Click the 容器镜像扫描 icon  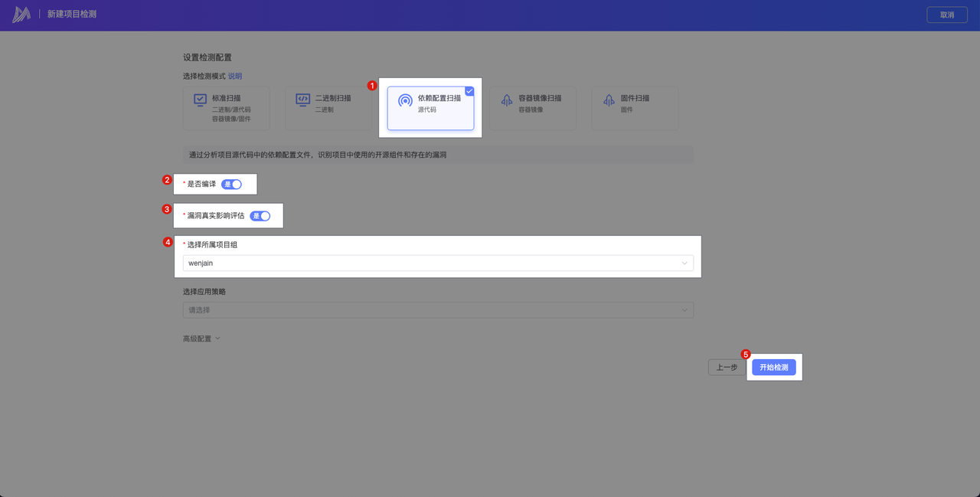pyautogui.click(x=506, y=100)
